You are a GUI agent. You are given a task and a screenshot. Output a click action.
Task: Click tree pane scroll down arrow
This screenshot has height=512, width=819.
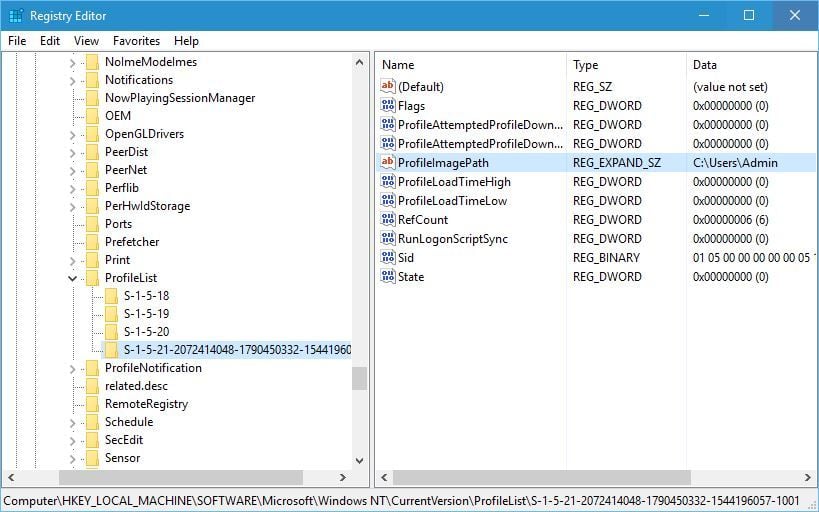pos(359,460)
